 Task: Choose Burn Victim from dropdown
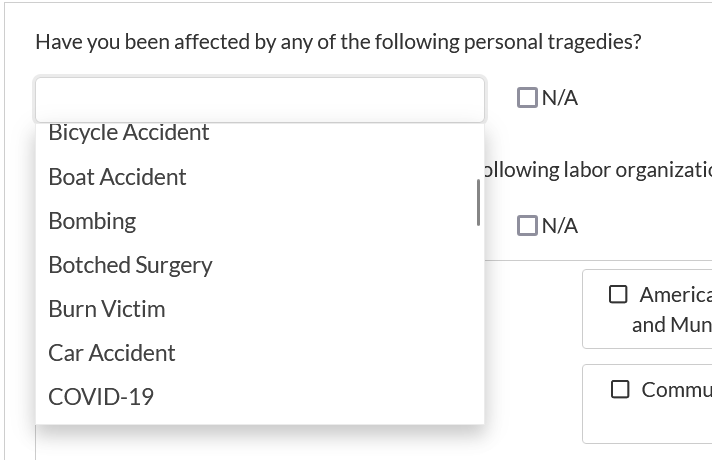pyautogui.click(x=106, y=309)
